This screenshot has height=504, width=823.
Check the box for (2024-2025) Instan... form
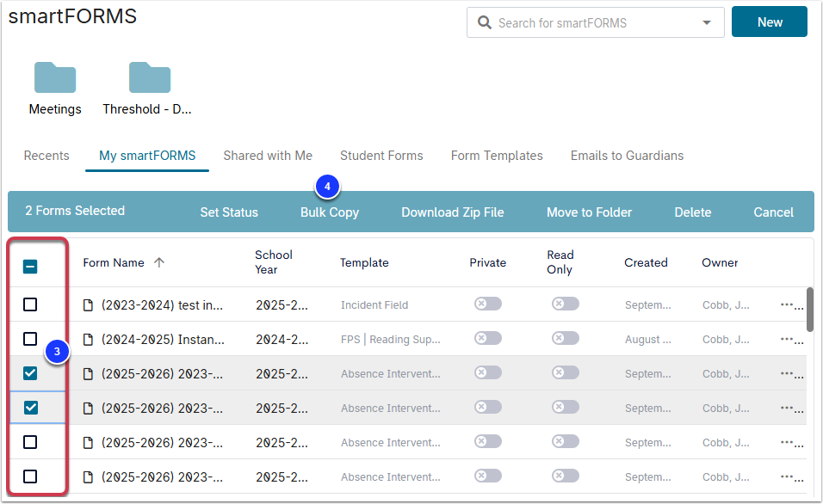30,339
